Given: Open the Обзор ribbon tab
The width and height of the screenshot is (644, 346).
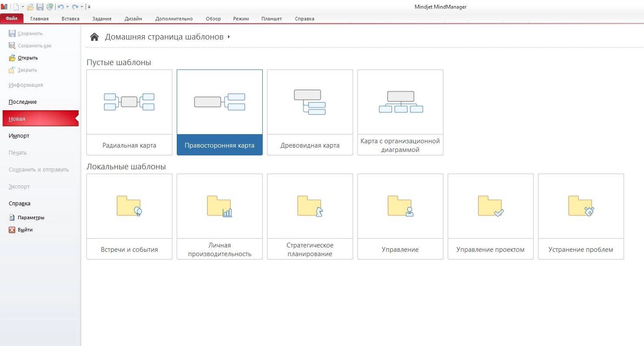Looking at the screenshot, I should click(213, 19).
